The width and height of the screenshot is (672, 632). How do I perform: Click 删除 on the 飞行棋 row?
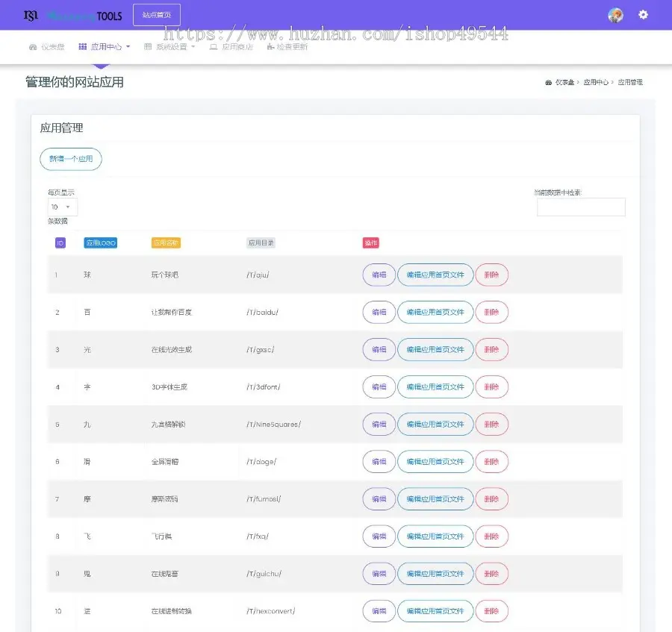coord(492,536)
